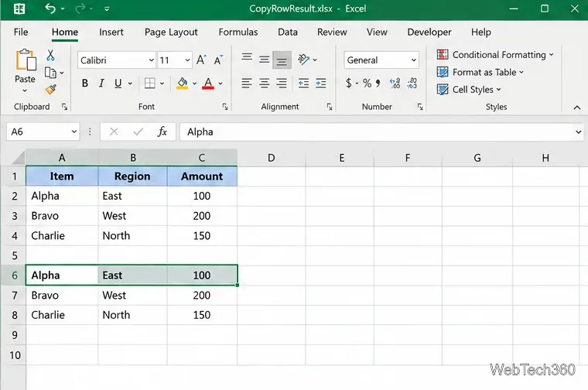Click the Increase Indent icon
The width and height of the screenshot is (588, 390).
coord(321,83)
